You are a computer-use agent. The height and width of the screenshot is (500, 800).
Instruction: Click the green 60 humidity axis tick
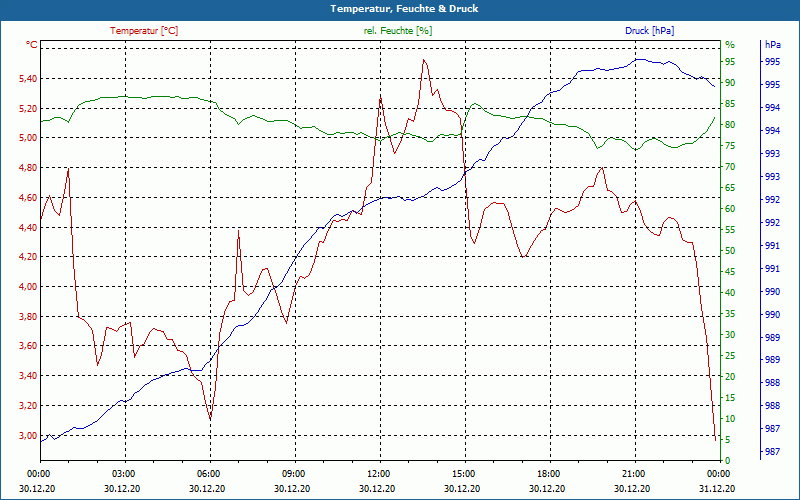point(730,209)
